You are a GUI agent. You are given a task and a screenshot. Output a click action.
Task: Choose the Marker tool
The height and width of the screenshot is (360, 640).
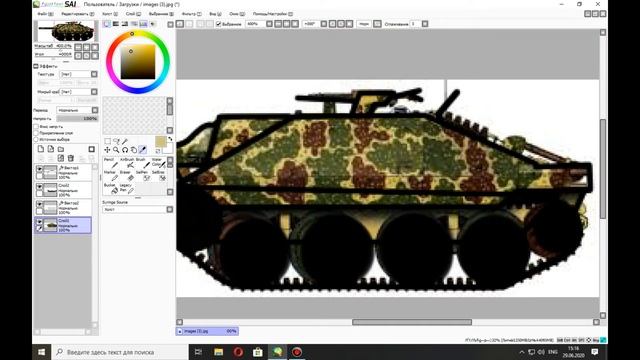pos(111,176)
